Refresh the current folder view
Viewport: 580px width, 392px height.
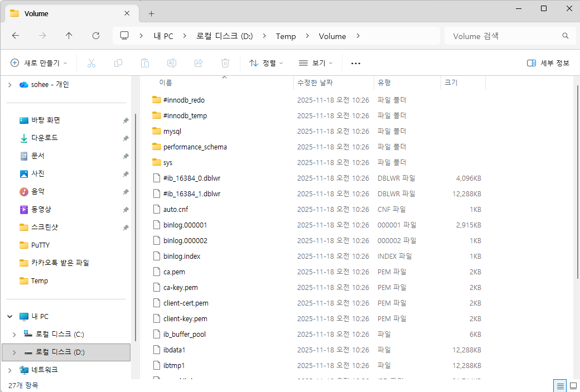click(x=96, y=36)
